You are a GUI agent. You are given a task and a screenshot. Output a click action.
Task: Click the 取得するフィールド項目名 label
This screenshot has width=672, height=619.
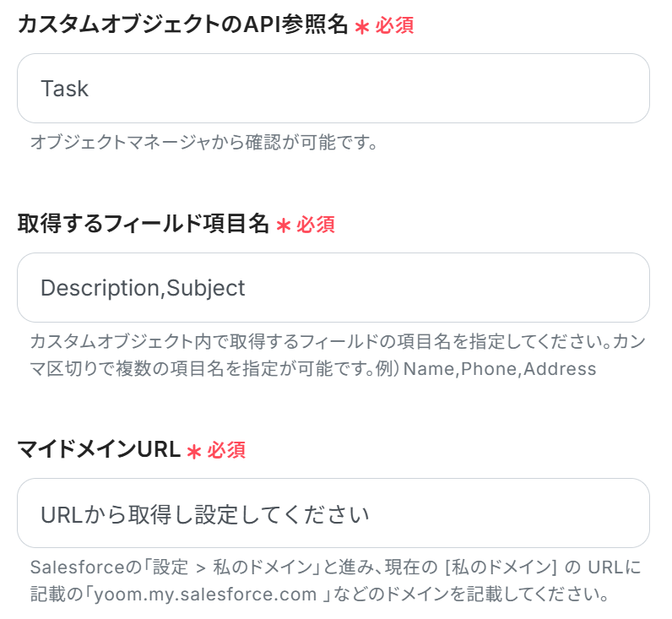143,225
